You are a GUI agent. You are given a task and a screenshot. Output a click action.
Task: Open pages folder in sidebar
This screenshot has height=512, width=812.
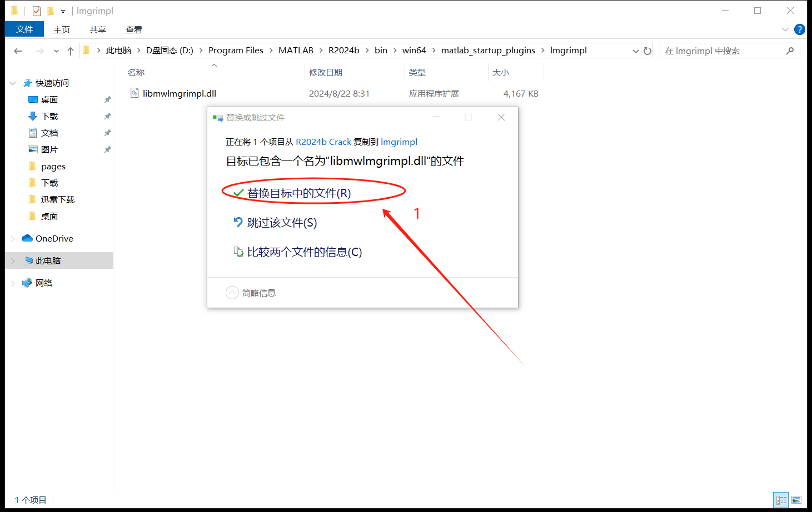coord(53,167)
